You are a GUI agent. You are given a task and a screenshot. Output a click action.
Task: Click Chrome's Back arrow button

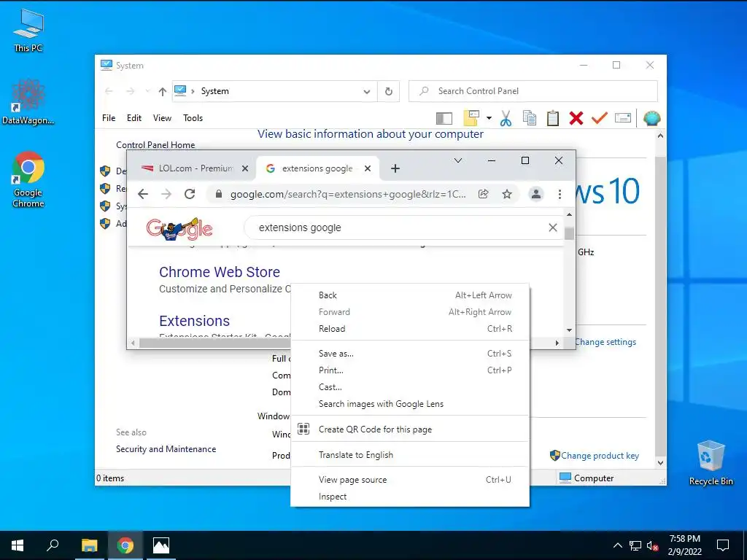(143, 194)
